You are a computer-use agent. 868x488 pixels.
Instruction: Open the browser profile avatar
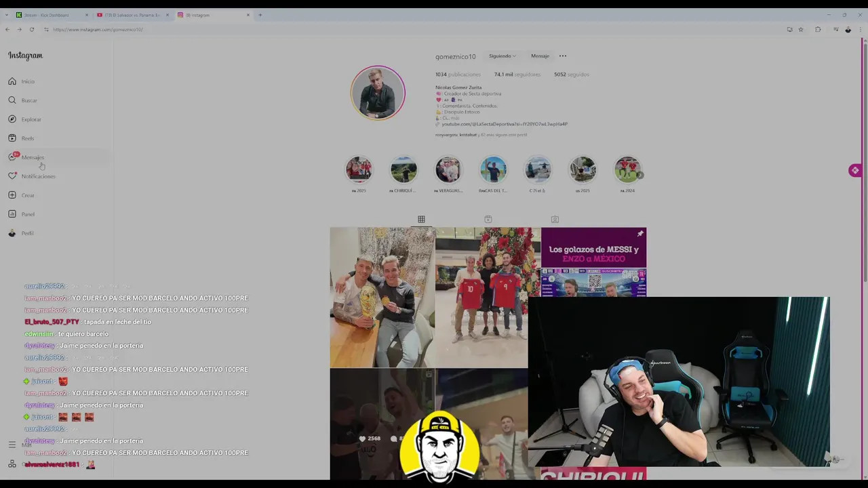coord(848,29)
